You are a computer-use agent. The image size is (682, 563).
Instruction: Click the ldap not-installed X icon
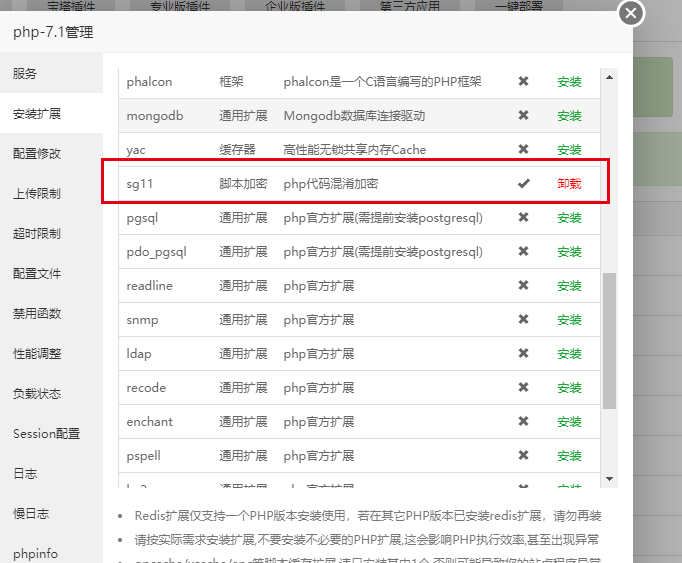(523, 353)
